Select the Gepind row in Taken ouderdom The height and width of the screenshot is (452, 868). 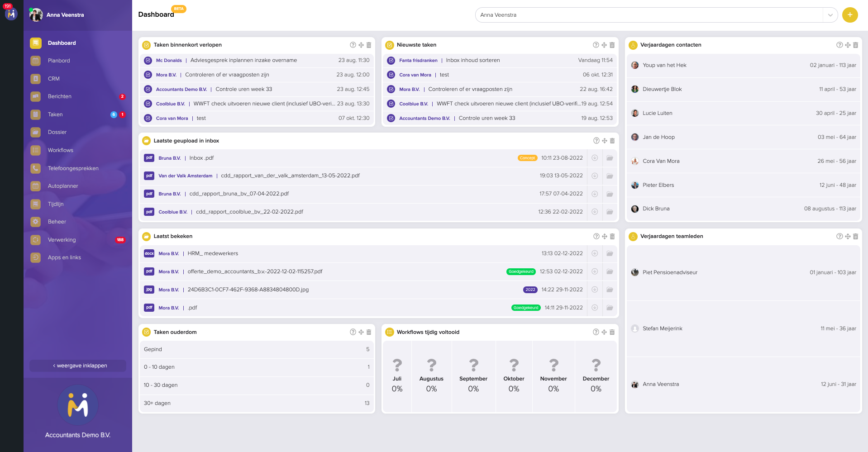(x=257, y=349)
